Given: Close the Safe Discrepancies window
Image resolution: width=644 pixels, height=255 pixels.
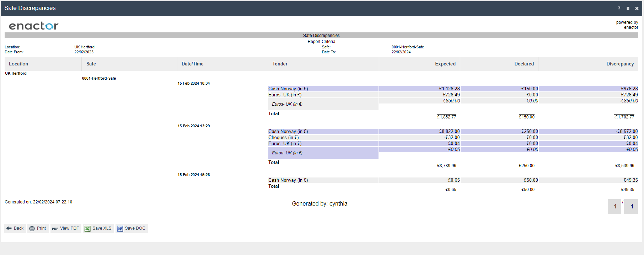Looking at the screenshot, I should (x=637, y=9).
